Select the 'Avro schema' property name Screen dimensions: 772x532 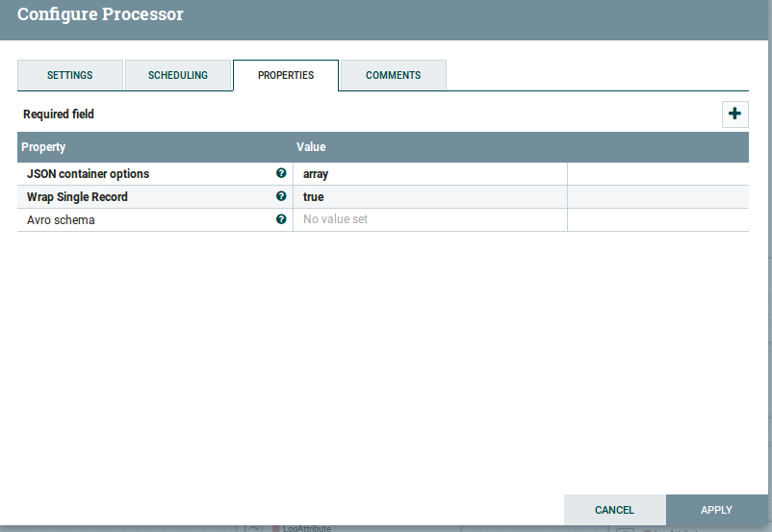(61, 220)
